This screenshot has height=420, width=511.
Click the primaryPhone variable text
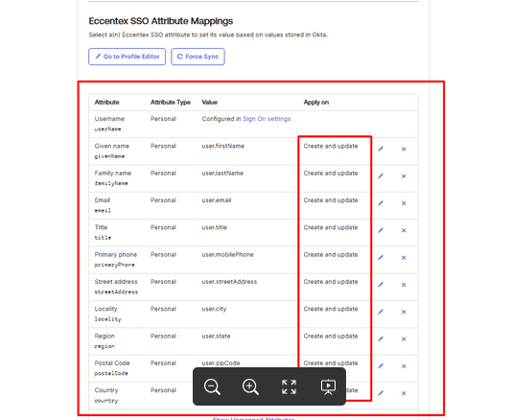pyautogui.click(x=114, y=265)
